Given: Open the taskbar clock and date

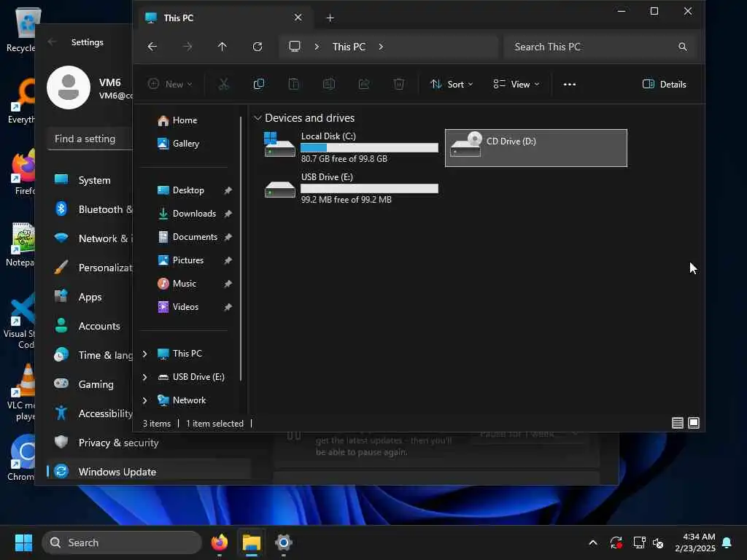Looking at the screenshot, I should (x=695, y=542).
